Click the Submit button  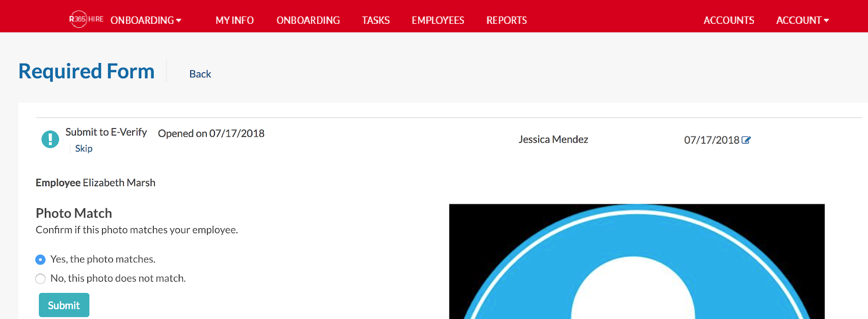(64, 305)
